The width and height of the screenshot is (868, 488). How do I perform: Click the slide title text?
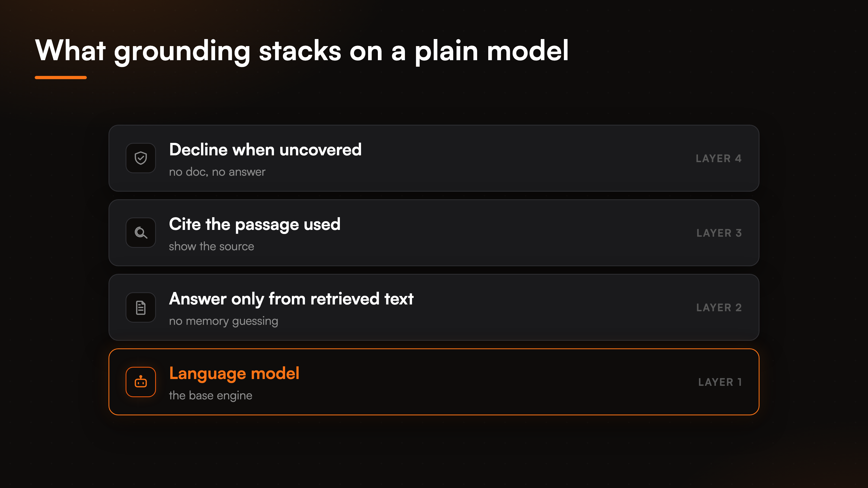pyautogui.click(x=302, y=50)
